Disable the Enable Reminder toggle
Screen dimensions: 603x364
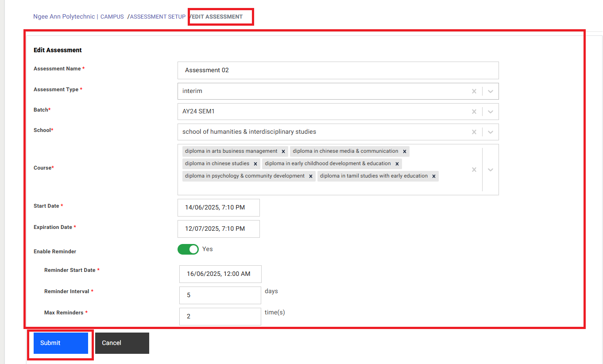point(188,249)
